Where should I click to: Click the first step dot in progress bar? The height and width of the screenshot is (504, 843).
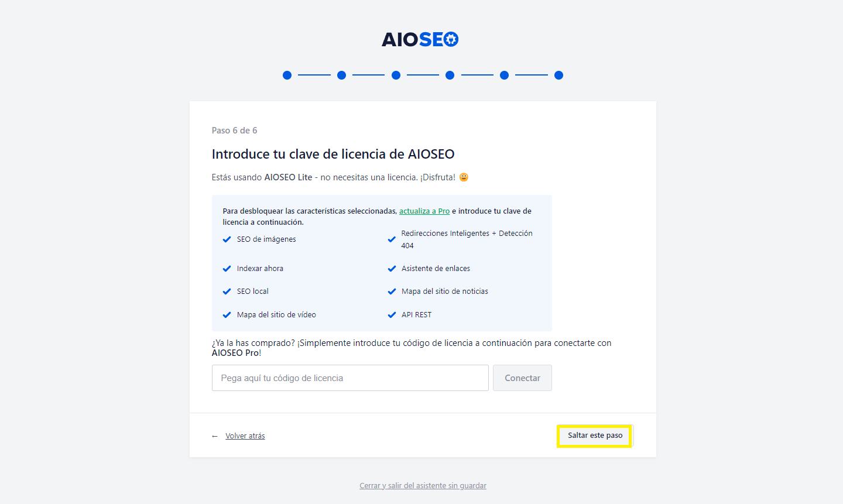coord(287,75)
